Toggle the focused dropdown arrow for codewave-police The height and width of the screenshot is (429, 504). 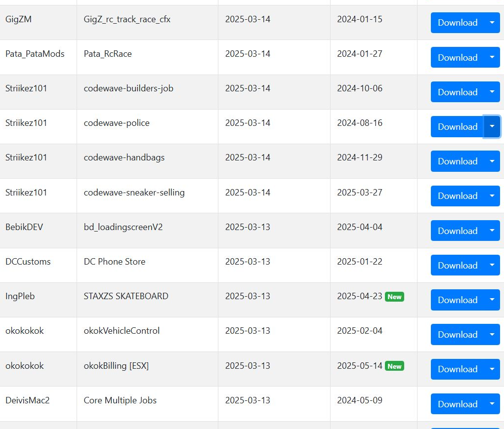pos(492,126)
